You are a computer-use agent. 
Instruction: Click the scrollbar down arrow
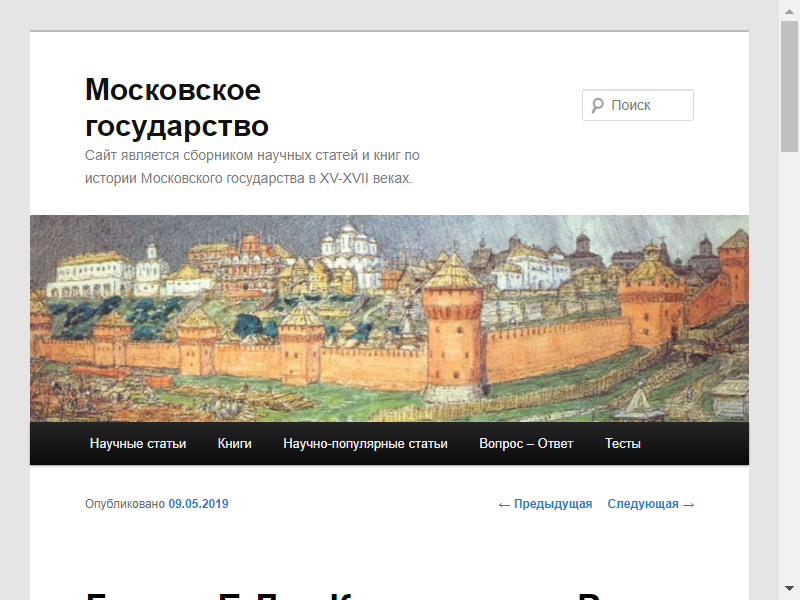point(789,589)
